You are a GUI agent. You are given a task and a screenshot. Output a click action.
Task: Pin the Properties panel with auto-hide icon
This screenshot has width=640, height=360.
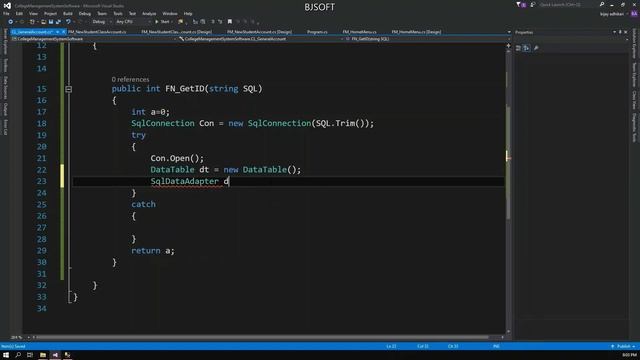click(x=620, y=32)
